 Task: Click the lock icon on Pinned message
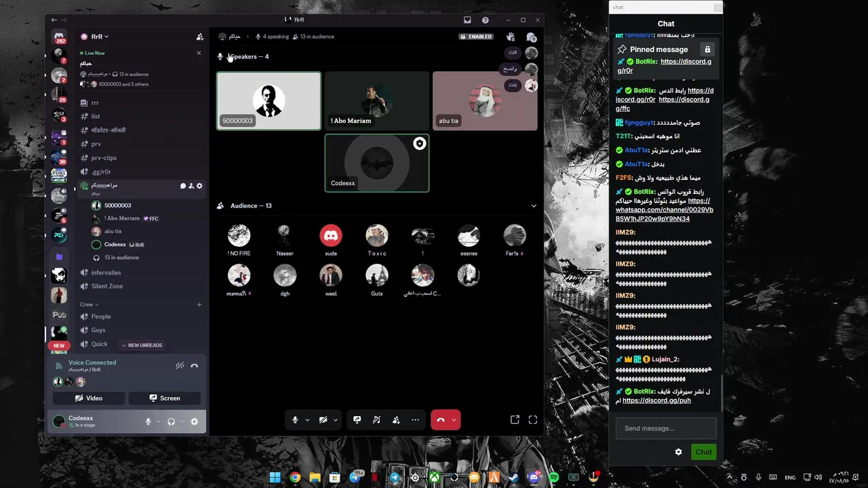[707, 49]
